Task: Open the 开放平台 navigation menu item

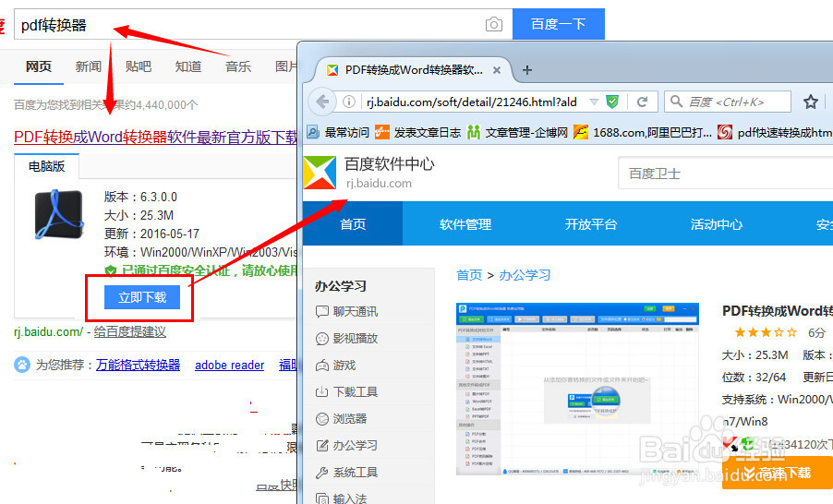Action: click(x=591, y=224)
